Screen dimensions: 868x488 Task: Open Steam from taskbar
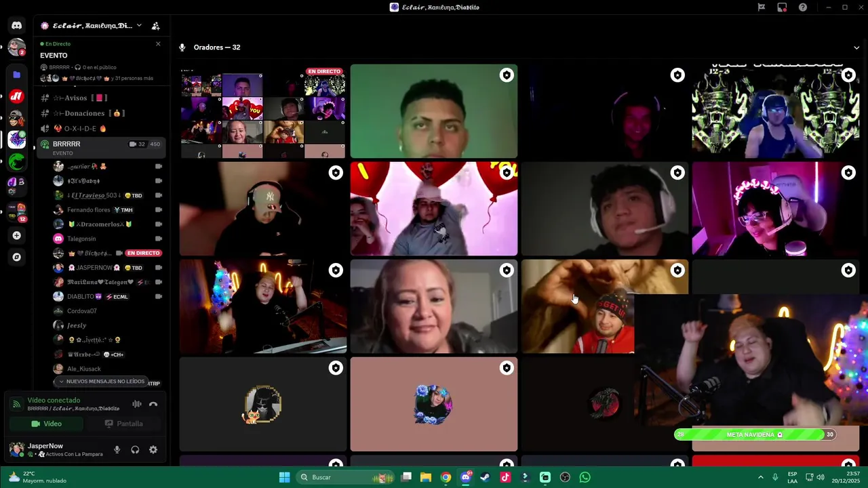click(485, 477)
